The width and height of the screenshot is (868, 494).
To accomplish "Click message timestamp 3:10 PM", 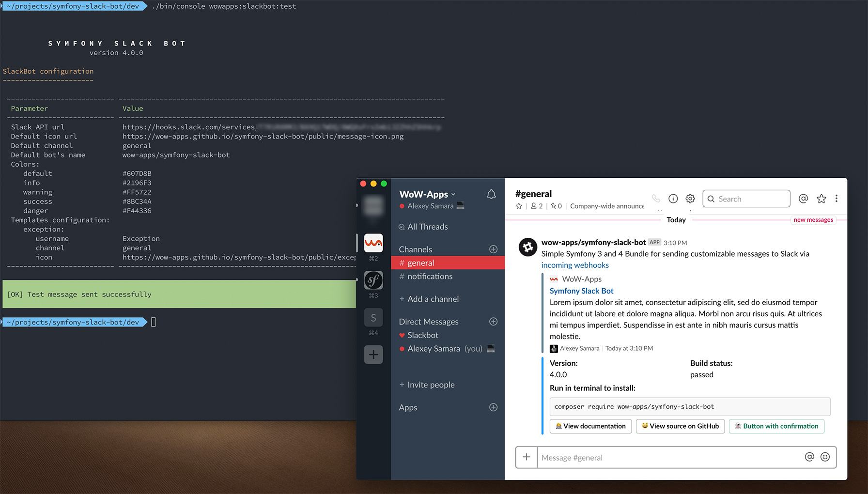I will tap(675, 243).
